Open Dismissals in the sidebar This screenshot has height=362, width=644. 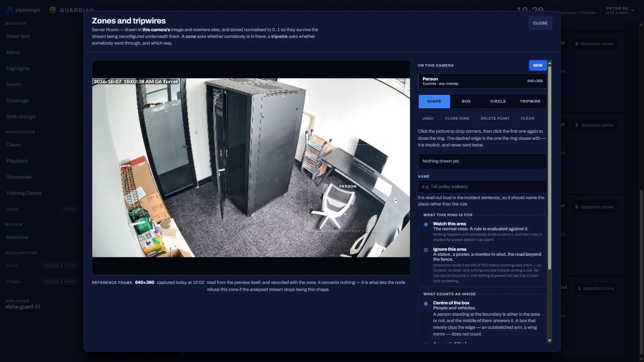19,177
